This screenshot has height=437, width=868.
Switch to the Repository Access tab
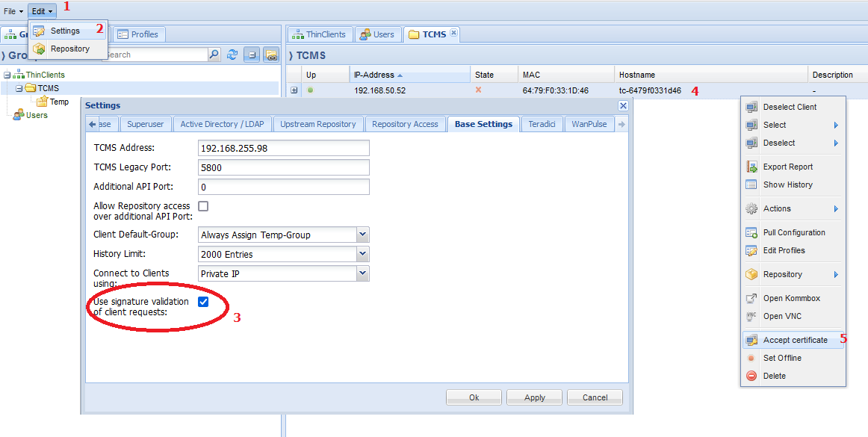click(405, 124)
